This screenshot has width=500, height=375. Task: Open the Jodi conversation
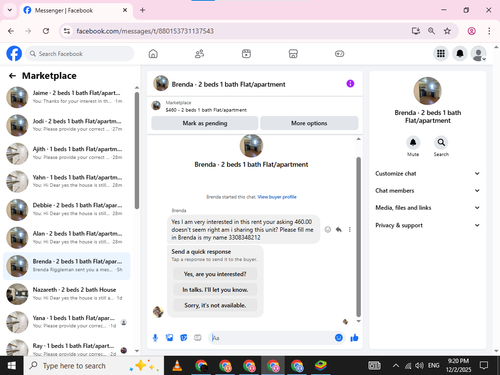click(67, 125)
